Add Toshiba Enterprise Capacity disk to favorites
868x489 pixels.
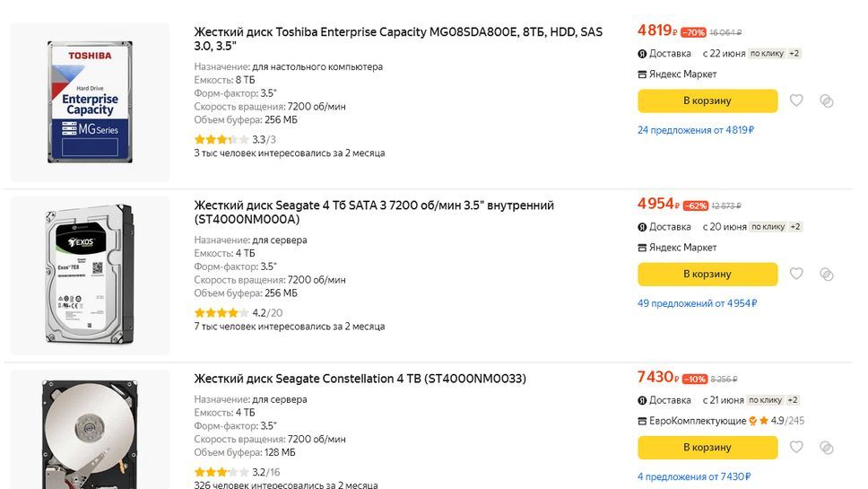point(796,100)
